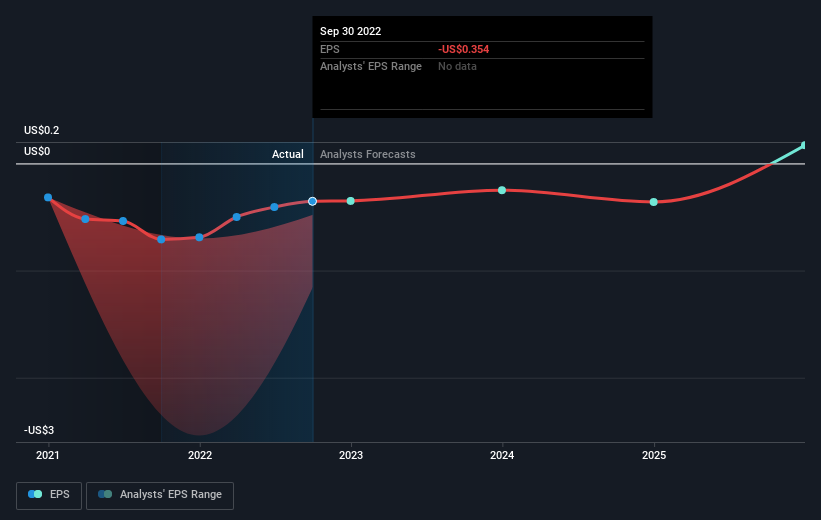Click the -US$3 y-axis label
The image size is (821, 520).
(x=39, y=430)
